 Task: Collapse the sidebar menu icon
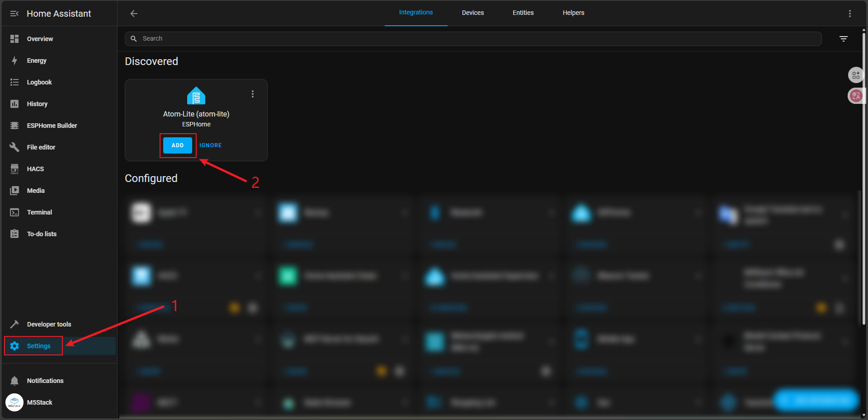click(14, 14)
